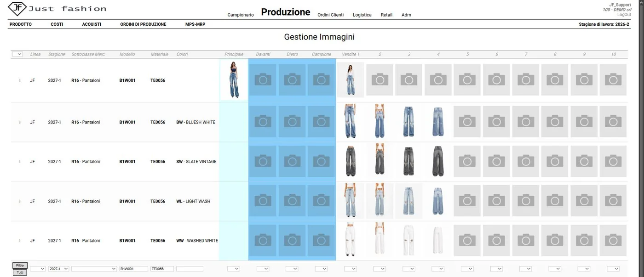Open the ORDINI DI PRODUZIONE submenu

143,24
